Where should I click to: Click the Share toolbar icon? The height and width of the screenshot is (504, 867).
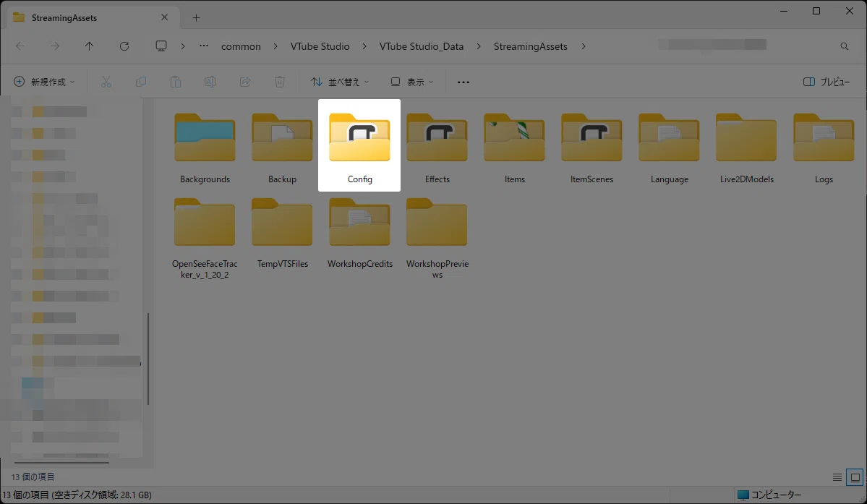245,82
